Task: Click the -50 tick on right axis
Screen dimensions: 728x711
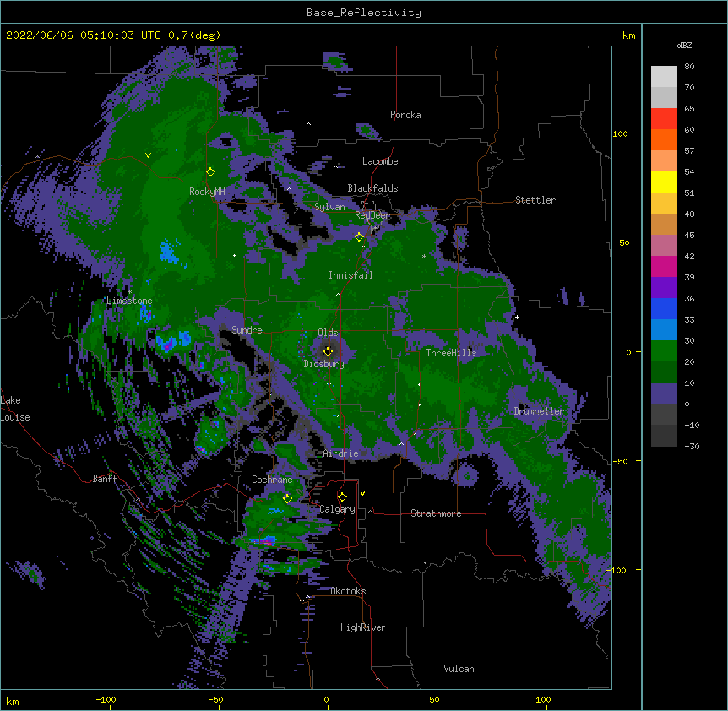Action: [620, 461]
